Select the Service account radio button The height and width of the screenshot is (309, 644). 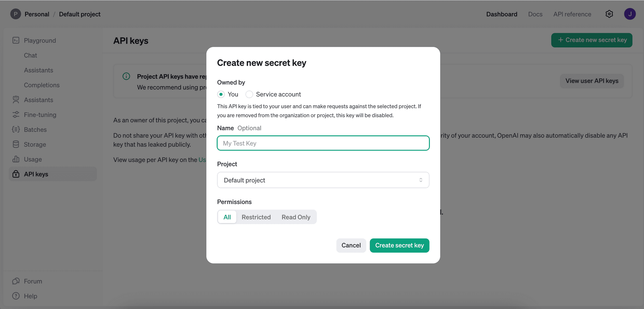pyautogui.click(x=249, y=94)
